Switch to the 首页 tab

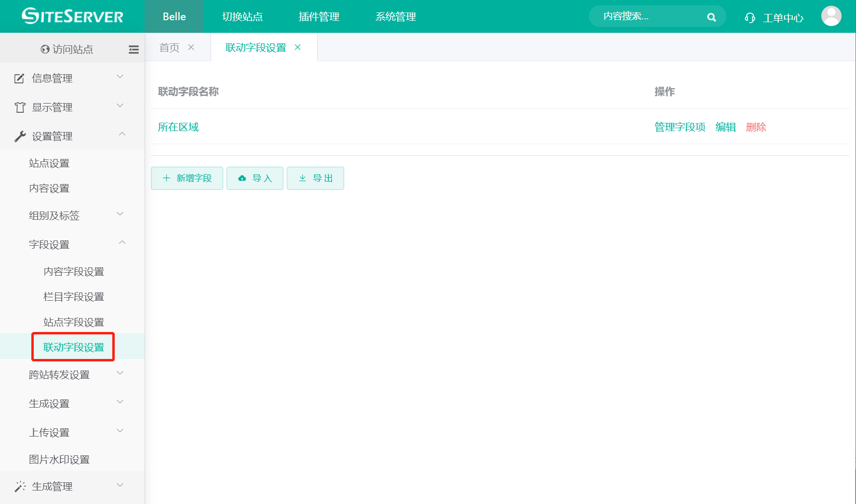169,47
